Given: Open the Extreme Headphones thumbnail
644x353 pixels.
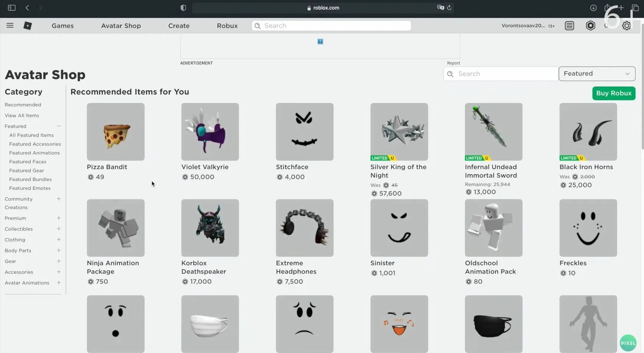Looking at the screenshot, I should click(x=304, y=228).
